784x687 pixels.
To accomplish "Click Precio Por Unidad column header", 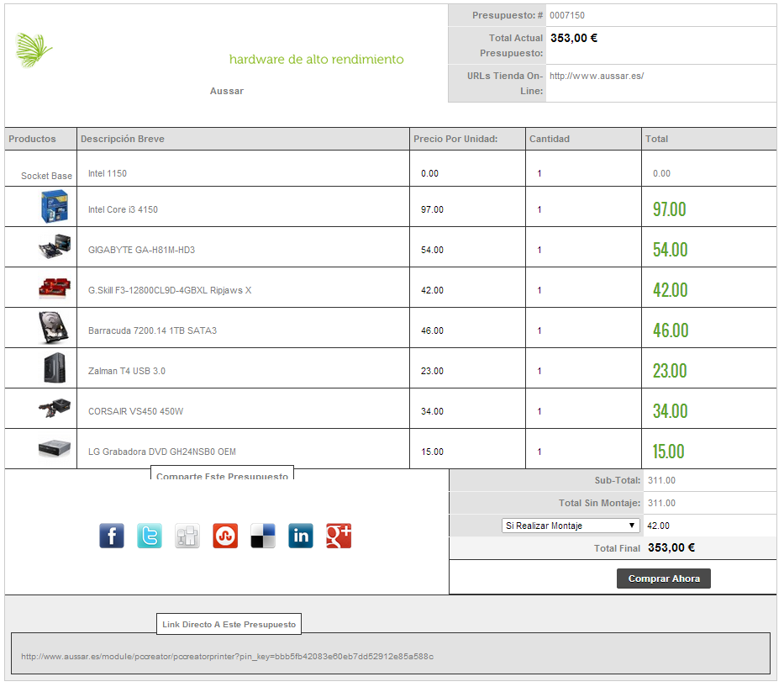I will click(455, 139).
